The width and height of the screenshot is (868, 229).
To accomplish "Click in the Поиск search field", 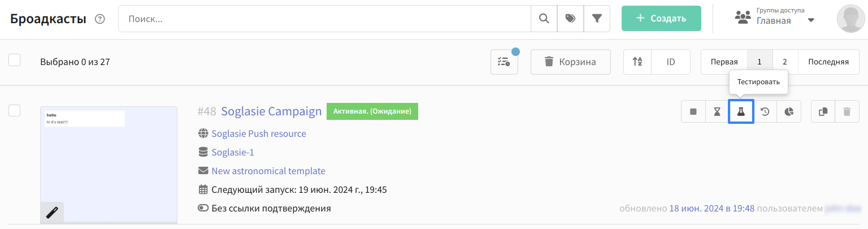I will coord(324,19).
